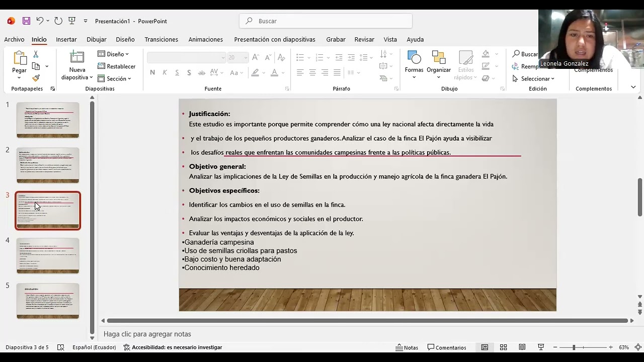Toggle strikethrough formatting
The height and width of the screenshot is (362, 644).
pos(202,72)
